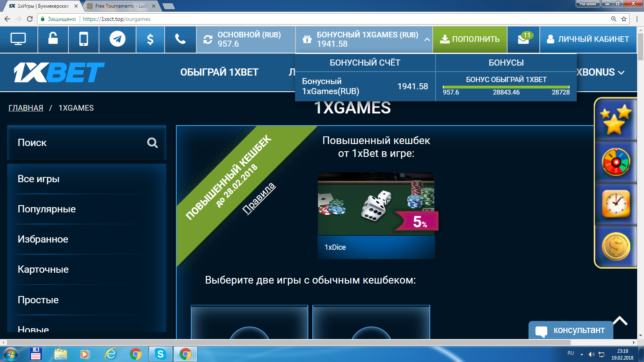644x362 pixels.
Task: Open the mobile phone apps icon
Action: [x=83, y=39]
